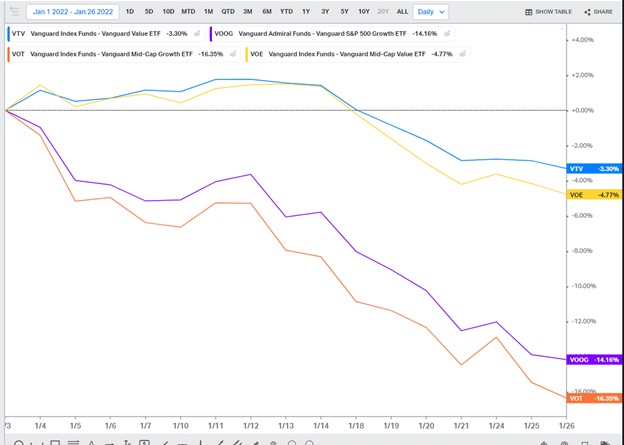Click the Share icon
624x445 pixels.
tap(587, 12)
